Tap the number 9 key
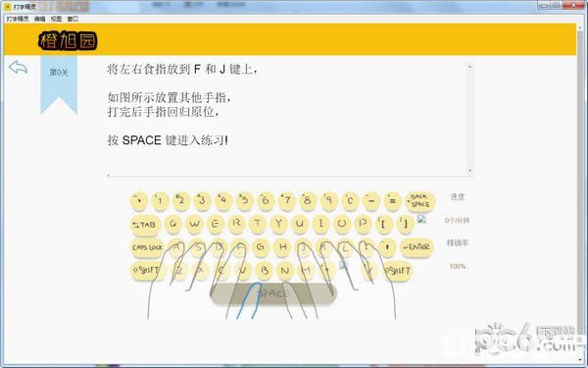588x368 pixels. 329,200
